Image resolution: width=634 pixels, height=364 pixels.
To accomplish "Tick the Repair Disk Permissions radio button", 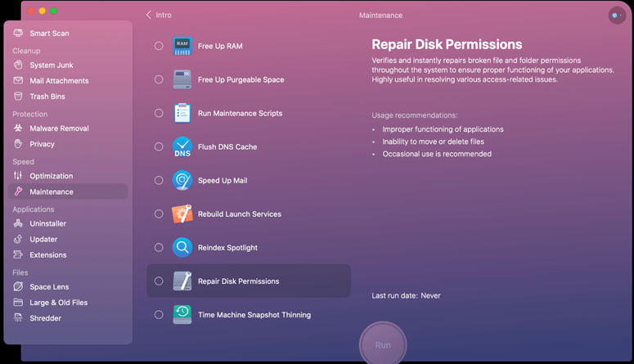I will tap(159, 281).
